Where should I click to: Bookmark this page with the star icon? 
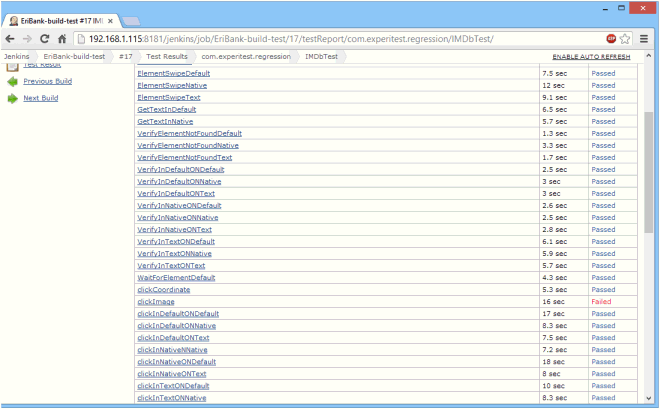(x=626, y=38)
